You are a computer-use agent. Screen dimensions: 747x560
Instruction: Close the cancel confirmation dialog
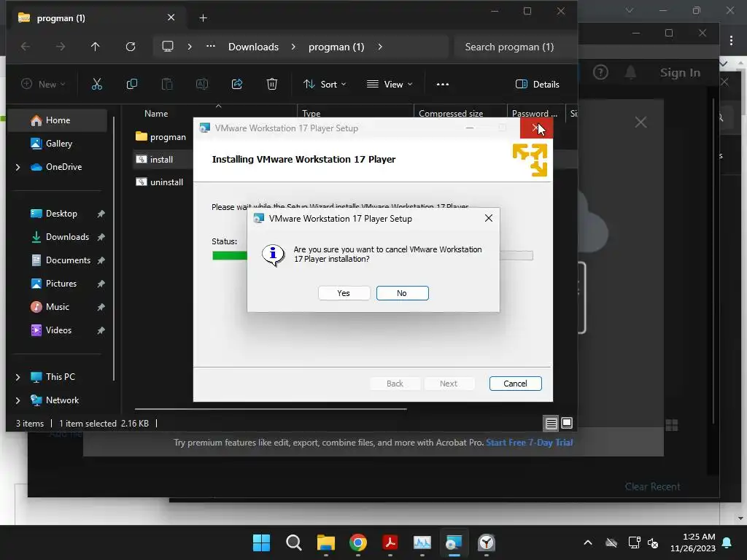tap(488, 218)
